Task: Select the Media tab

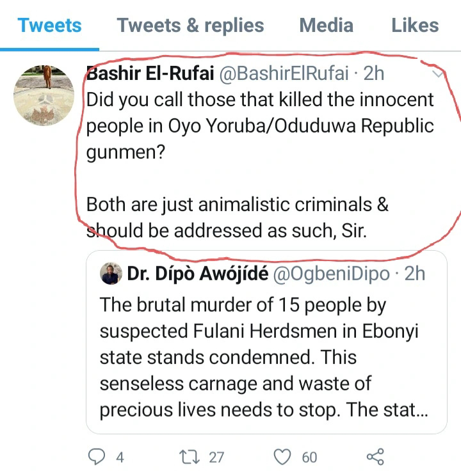Action: [326, 26]
